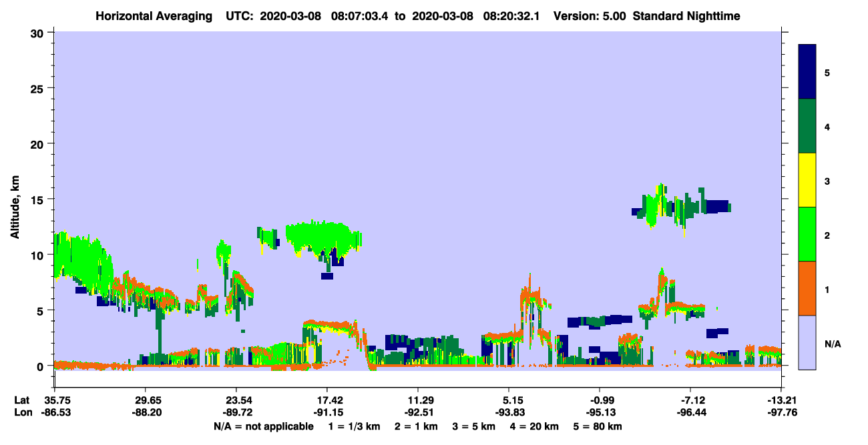
Task: Click the lavender N/A colorbar segment
Action: tap(807, 342)
